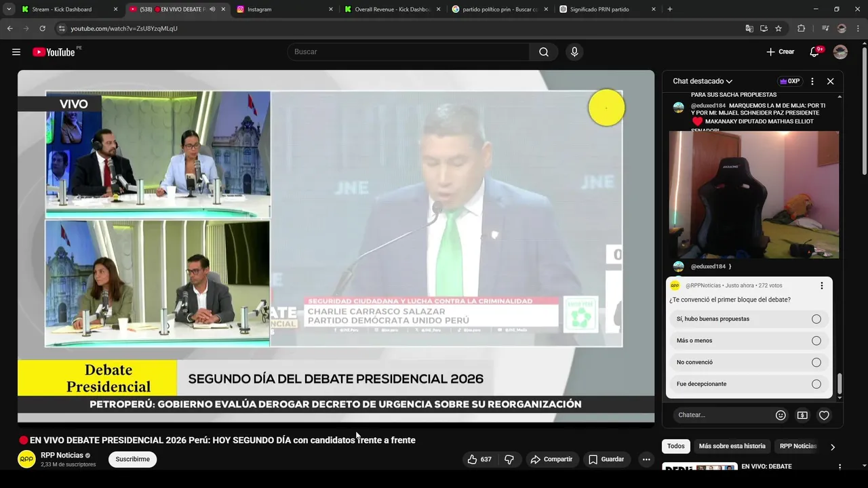Click the chat scrollbar thumb

click(x=840, y=384)
